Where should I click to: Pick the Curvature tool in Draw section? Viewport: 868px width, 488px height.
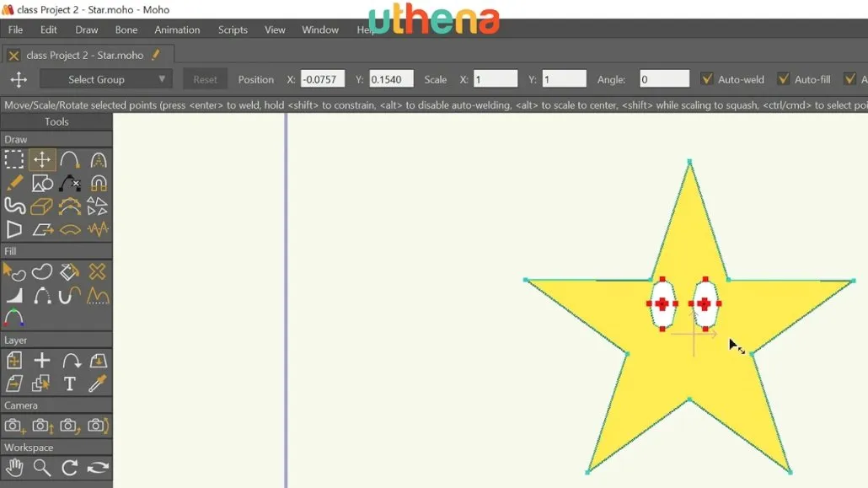[x=98, y=159]
